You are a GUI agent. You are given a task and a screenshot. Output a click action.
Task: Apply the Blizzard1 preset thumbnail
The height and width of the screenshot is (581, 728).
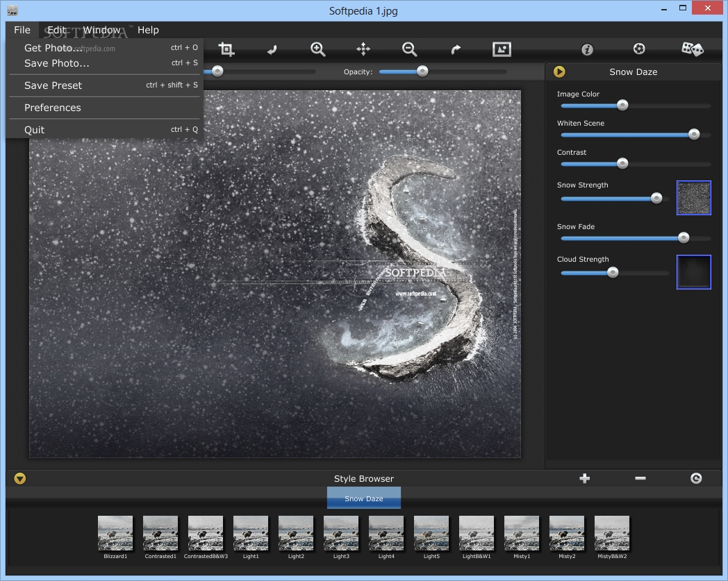click(115, 533)
